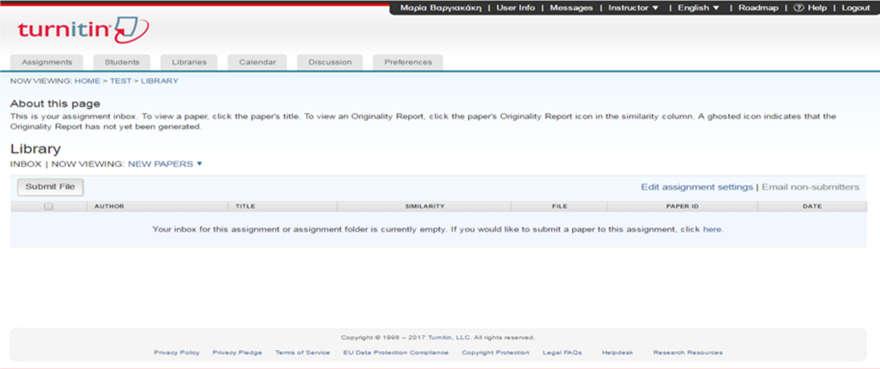Image resolution: width=880 pixels, height=369 pixels.
Task: Open Messages in the top bar
Action: (x=571, y=8)
